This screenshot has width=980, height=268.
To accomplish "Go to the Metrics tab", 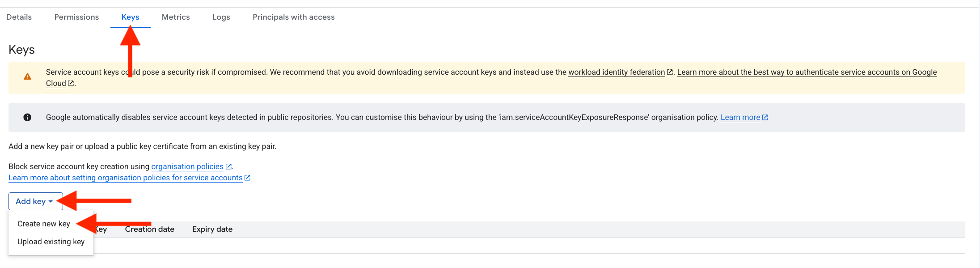I will pos(176,17).
